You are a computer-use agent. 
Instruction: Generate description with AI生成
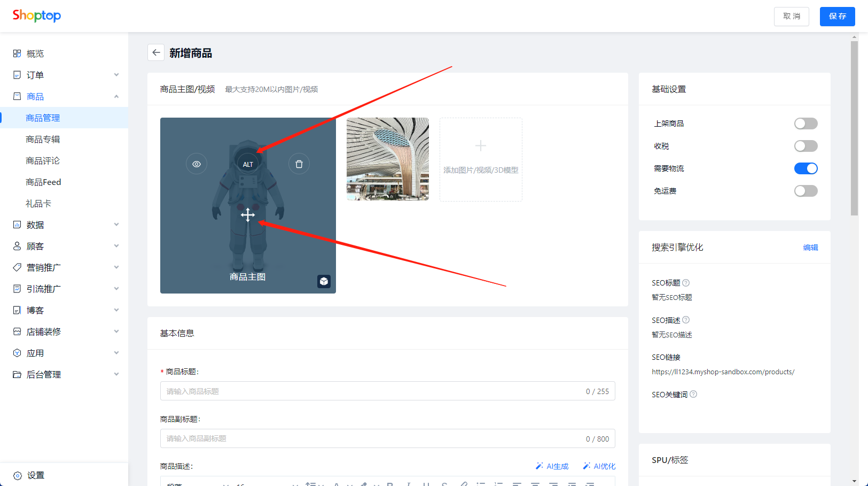click(x=552, y=466)
